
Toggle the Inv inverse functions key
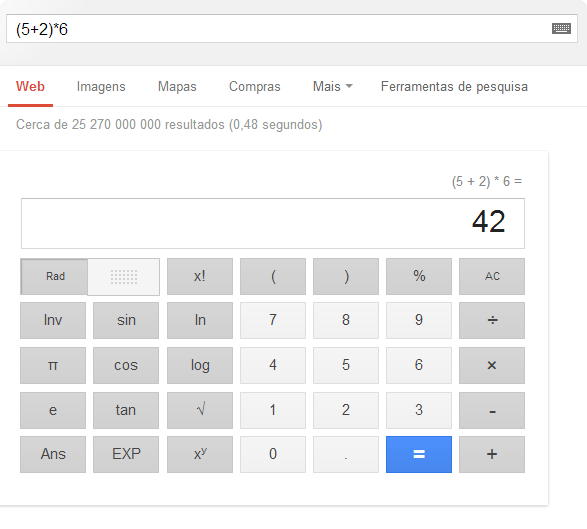click(x=53, y=320)
